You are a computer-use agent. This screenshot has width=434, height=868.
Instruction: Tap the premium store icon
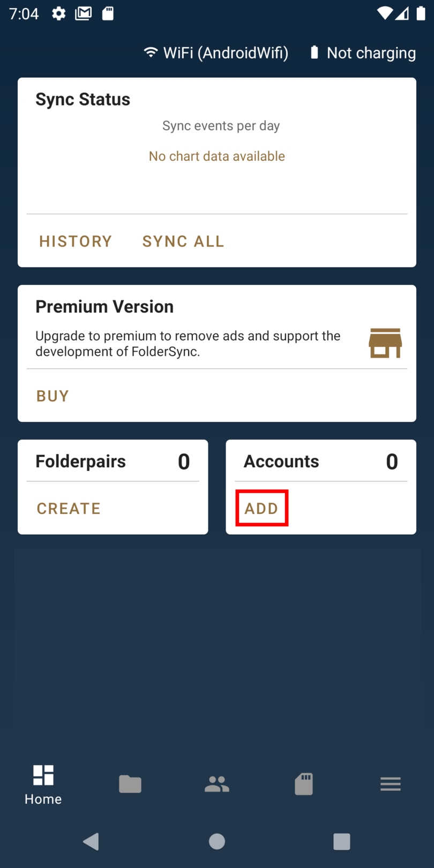coord(385,342)
